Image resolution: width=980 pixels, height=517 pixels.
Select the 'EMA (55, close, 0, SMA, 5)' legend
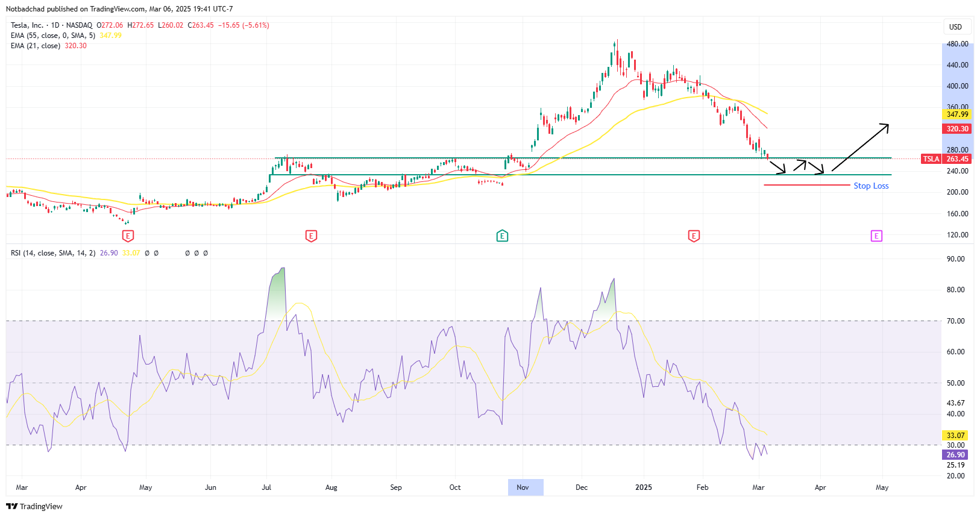pyautogui.click(x=53, y=36)
